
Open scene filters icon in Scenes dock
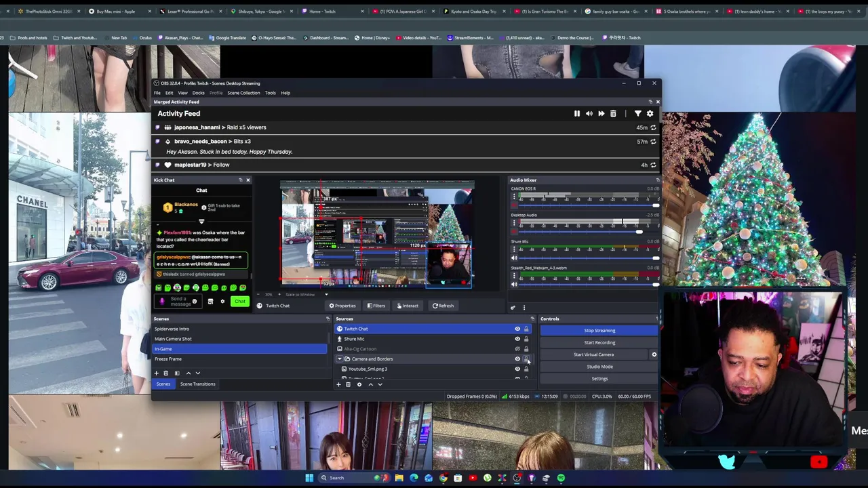(x=177, y=373)
